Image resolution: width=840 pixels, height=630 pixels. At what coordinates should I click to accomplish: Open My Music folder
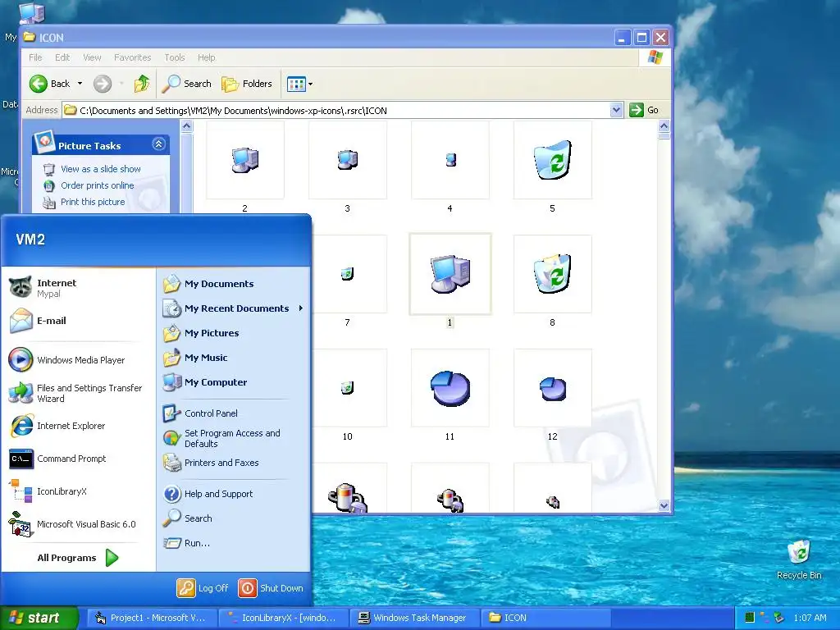[234, 358]
